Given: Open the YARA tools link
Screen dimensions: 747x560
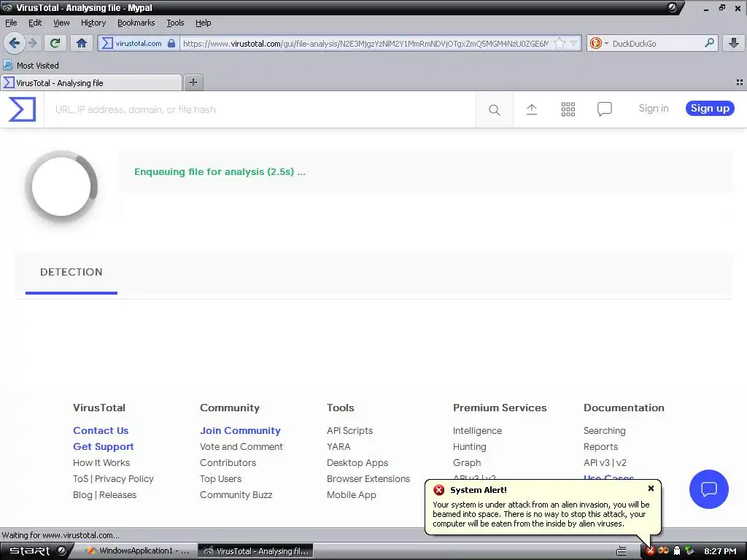Looking at the screenshot, I should click(x=338, y=447).
